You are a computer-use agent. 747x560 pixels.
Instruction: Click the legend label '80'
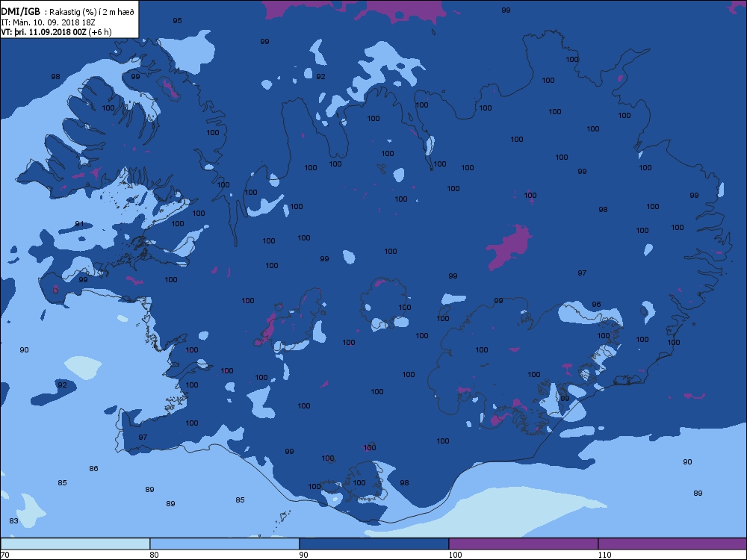tap(154, 555)
